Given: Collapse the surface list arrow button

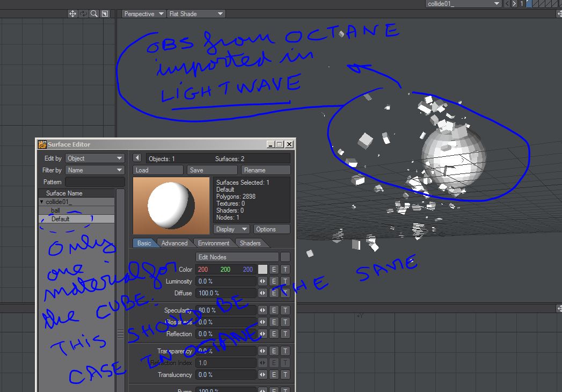Looking at the screenshot, I should (137, 158).
